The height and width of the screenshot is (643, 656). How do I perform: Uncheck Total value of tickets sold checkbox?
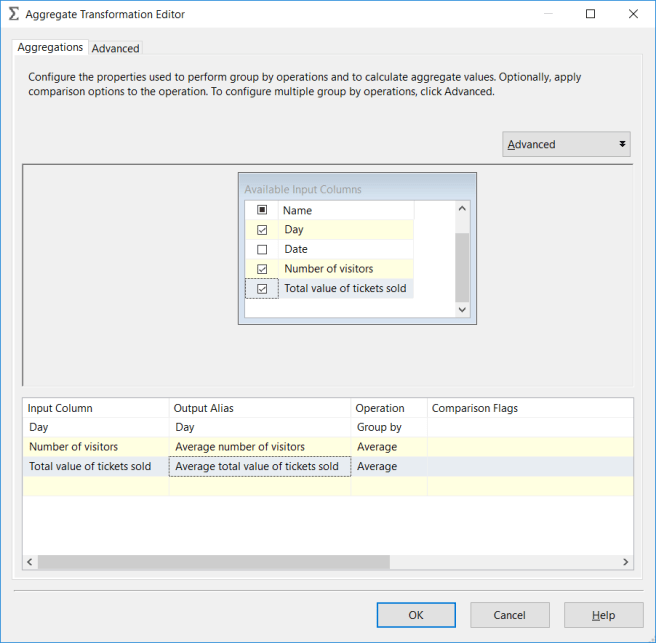click(x=262, y=289)
